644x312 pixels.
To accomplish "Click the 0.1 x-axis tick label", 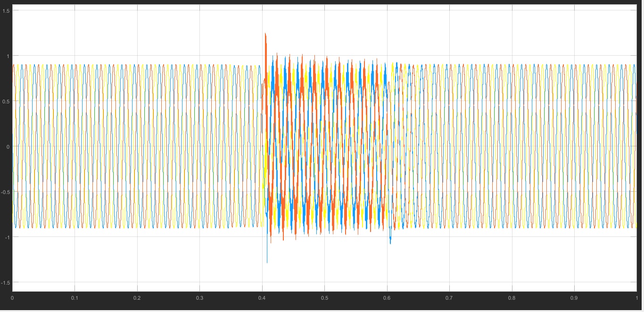I will [74, 298].
